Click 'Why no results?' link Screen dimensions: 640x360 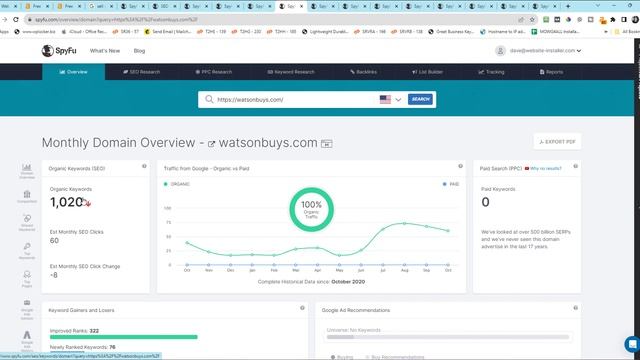[x=546, y=168]
